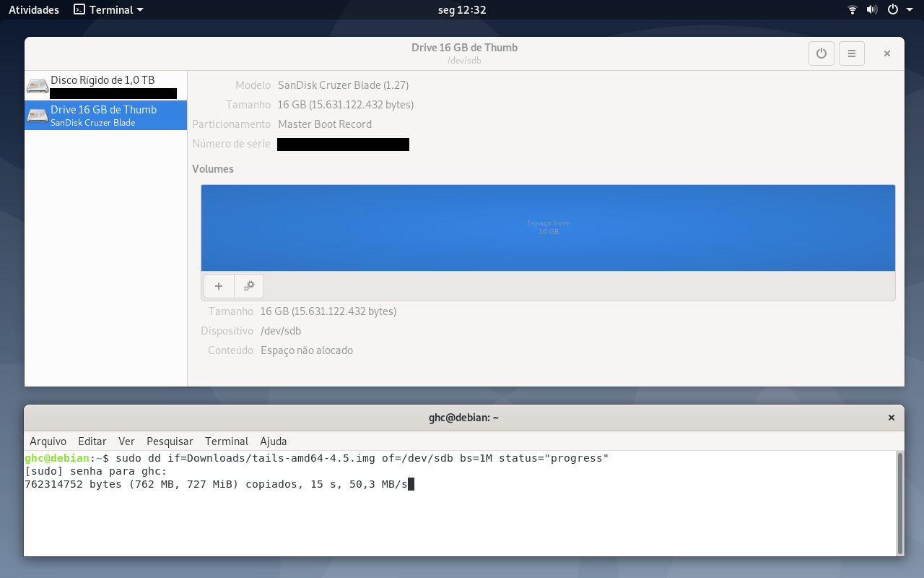This screenshot has height=578, width=924.
Task: Click the terminal vertical scrollbar
Action: click(899, 502)
